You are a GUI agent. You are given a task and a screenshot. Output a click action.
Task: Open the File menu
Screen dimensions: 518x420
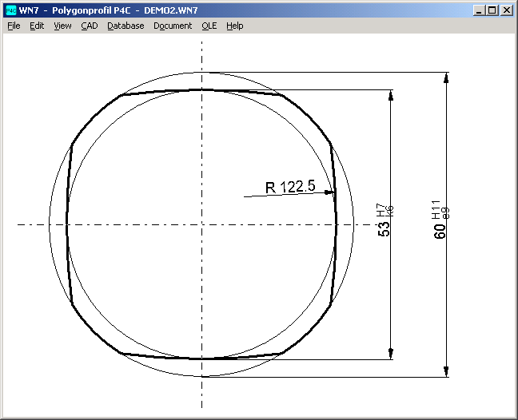[x=14, y=26]
